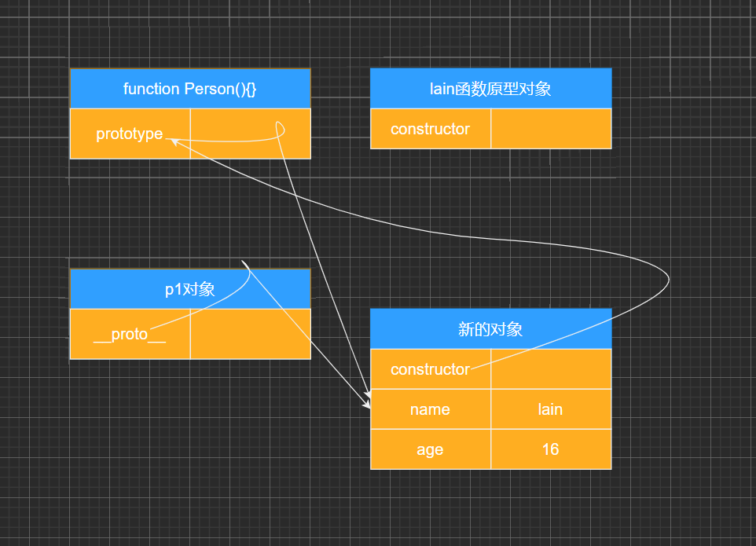Select the curved connector loop on far right
Screen dimensions: 756x546
[x=668, y=277]
